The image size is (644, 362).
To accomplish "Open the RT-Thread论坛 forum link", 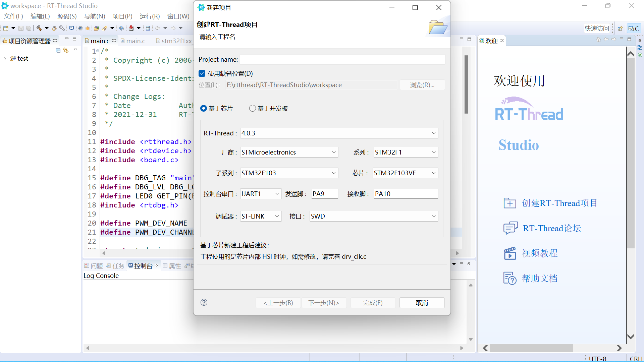I will pos(552,228).
